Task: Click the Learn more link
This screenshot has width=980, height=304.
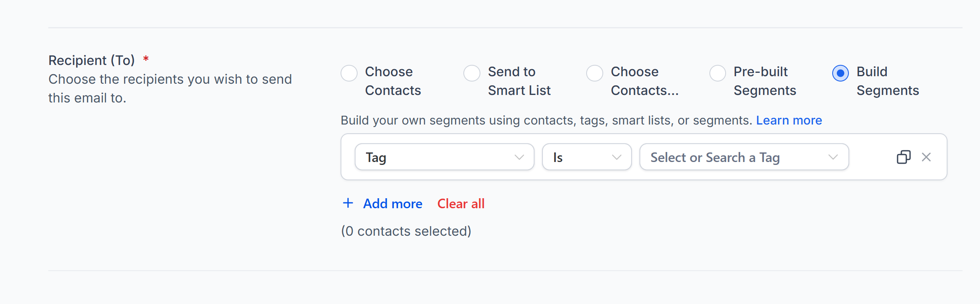Action: pyautogui.click(x=789, y=120)
